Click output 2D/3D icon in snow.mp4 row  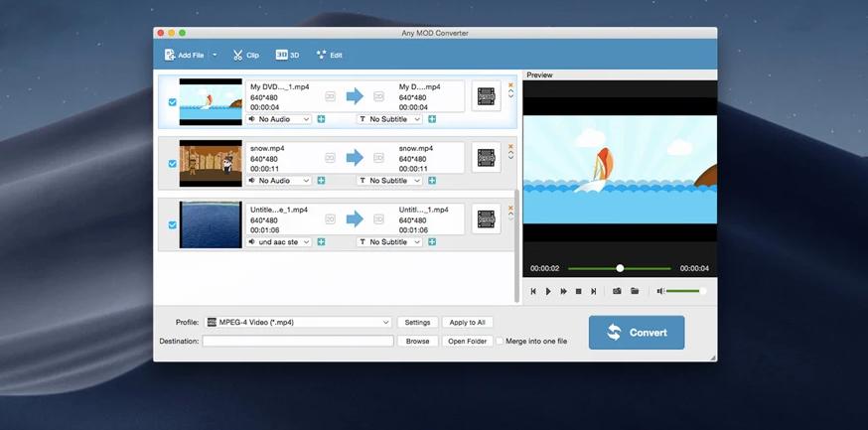(378, 158)
